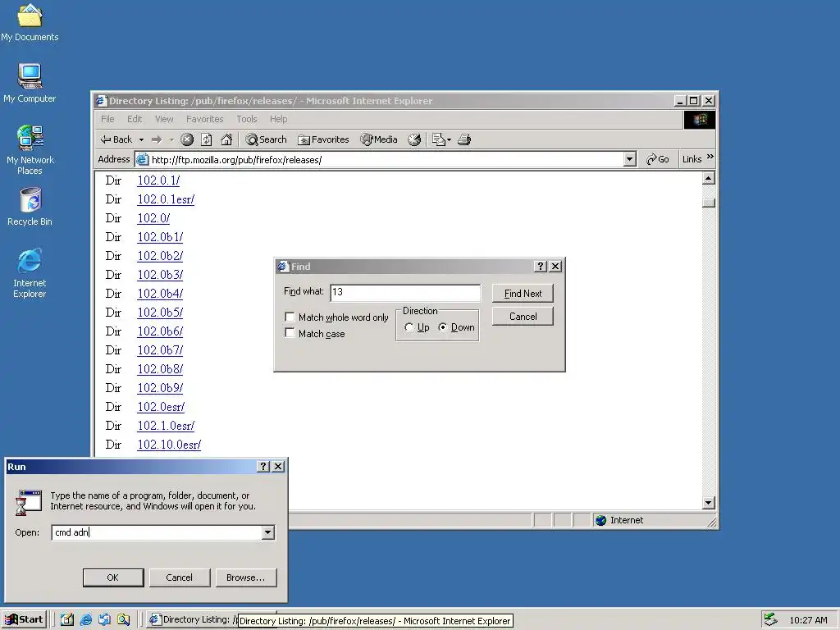Expand the Run dialog Open dropdown

pyautogui.click(x=268, y=532)
